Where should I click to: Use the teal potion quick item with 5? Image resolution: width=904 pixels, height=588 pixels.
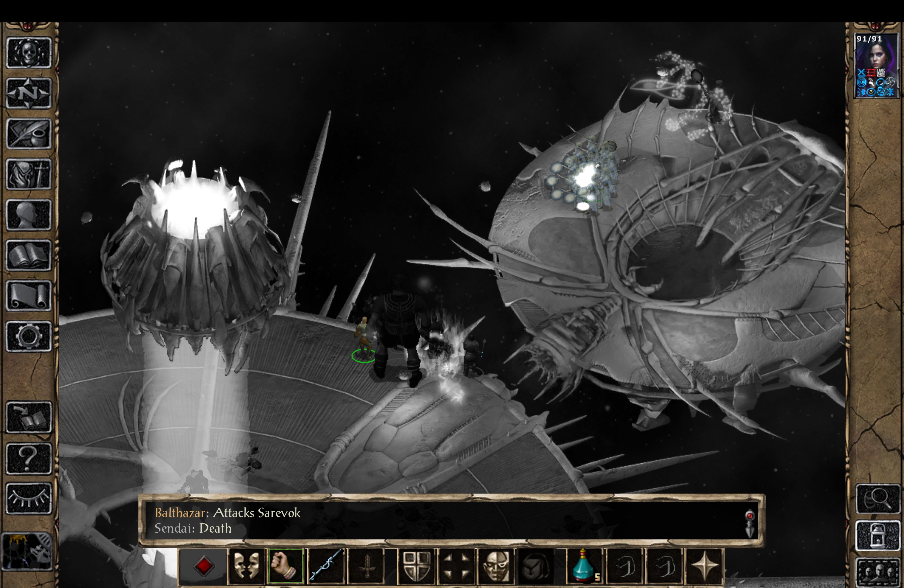pos(585,566)
